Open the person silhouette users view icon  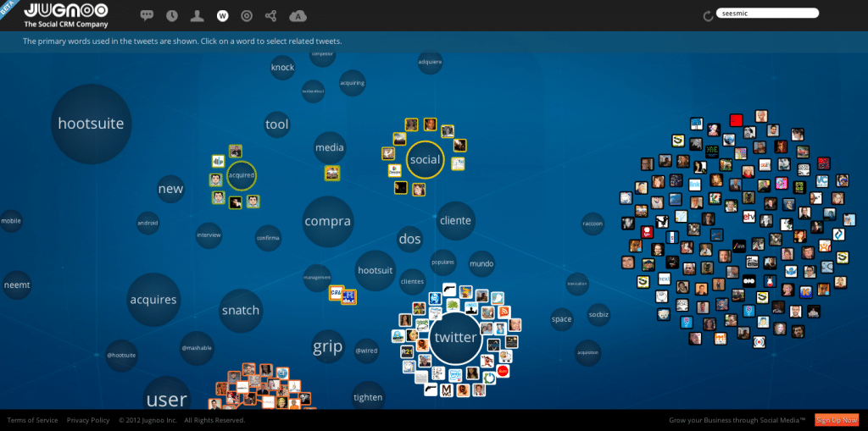pyautogui.click(x=197, y=15)
